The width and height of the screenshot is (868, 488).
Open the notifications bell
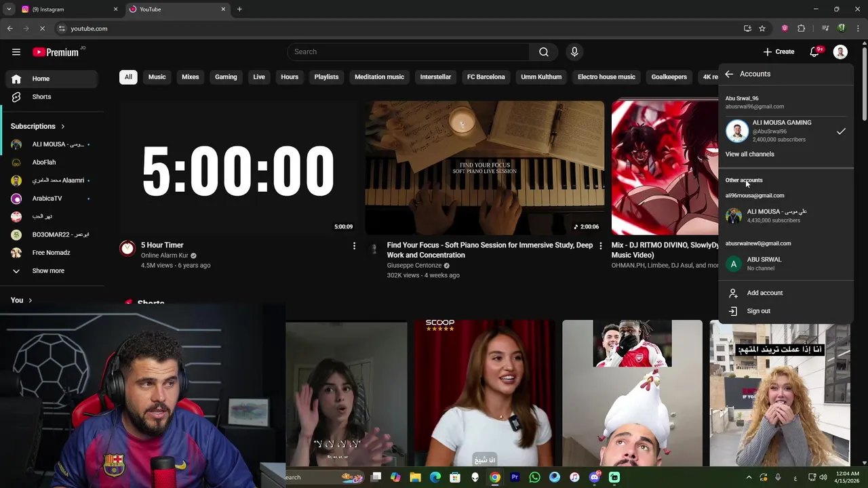pyautogui.click(x=815, y=52)
